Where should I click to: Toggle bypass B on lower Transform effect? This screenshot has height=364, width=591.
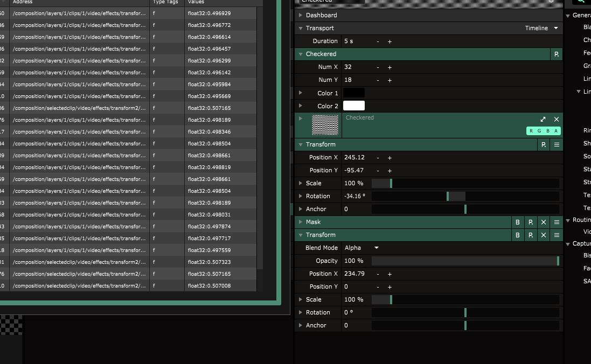click(x=518, y=235)
